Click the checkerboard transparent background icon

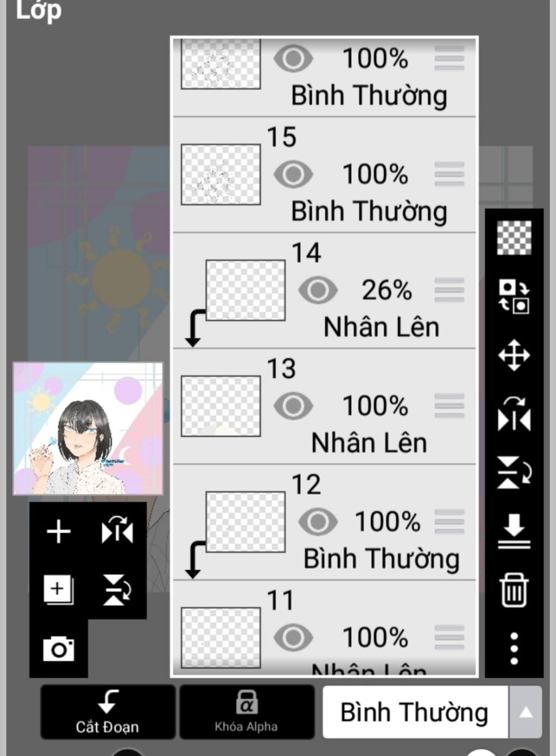(514, 238)
